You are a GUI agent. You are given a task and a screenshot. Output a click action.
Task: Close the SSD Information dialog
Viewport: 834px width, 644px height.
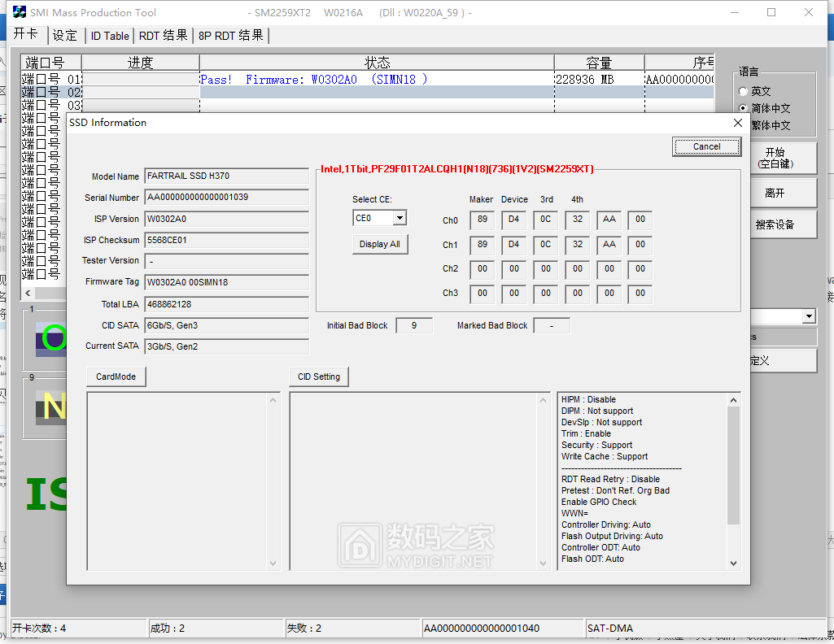(x=737, y=123)
